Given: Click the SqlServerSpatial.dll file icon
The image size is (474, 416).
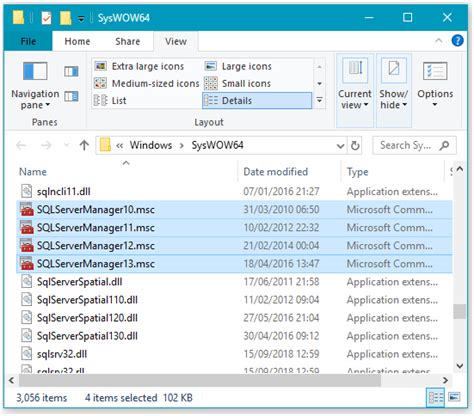Looking at the screenshot, I should click(x=27, y=282).
